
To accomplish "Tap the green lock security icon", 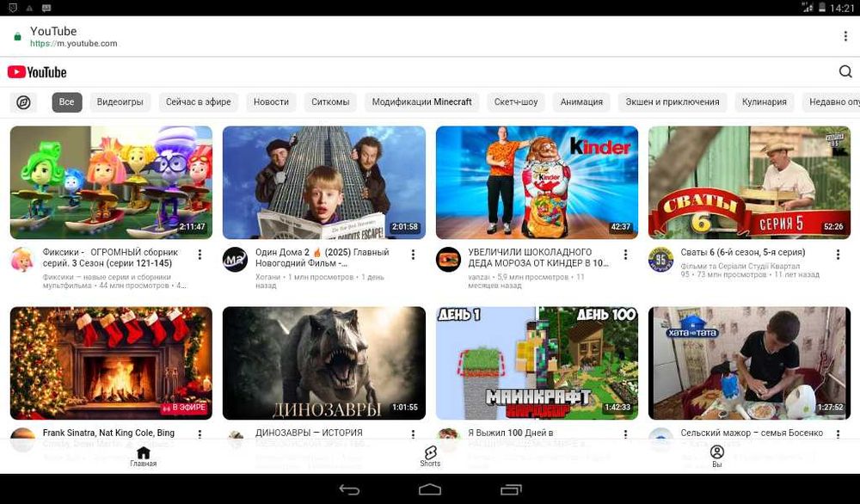I will click(17, 37).
